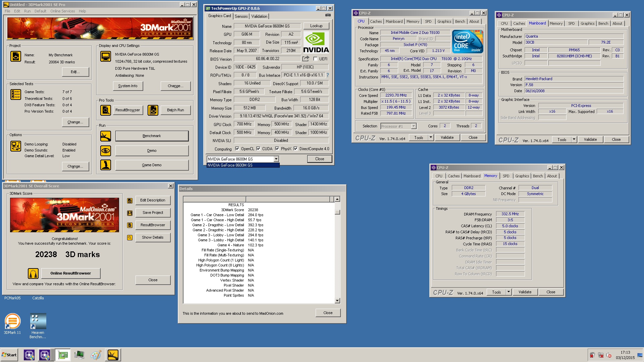
Task: Click the NVIDIA logo in GPU-Z
Action: 316,42
